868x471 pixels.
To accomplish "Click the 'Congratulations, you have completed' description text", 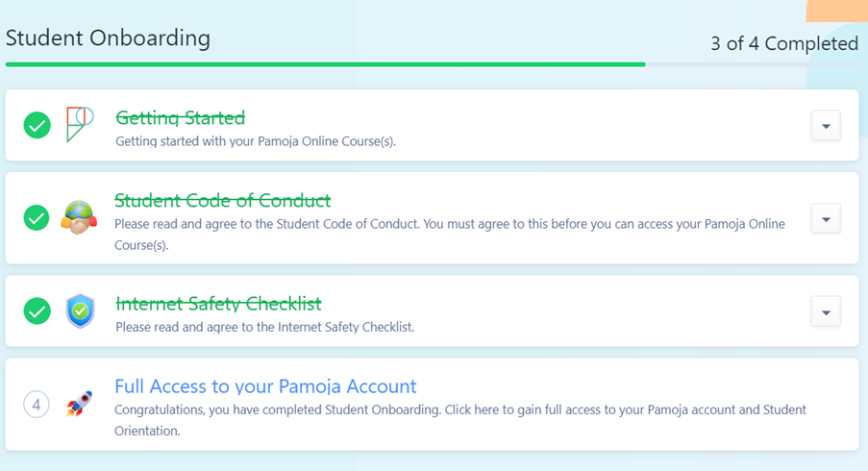I will tap(460, 420).
